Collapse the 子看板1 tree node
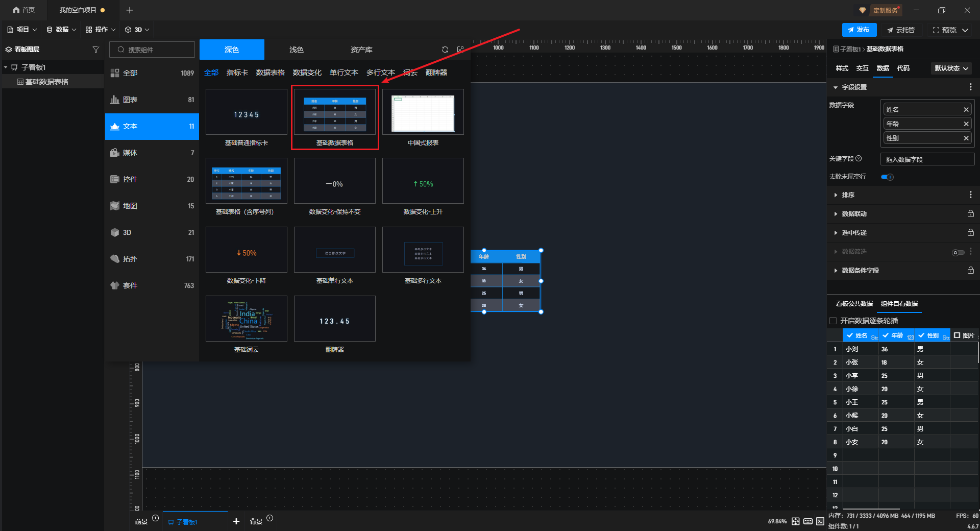The height and width of the screenshot is (531, 980). tap(6, 67)
